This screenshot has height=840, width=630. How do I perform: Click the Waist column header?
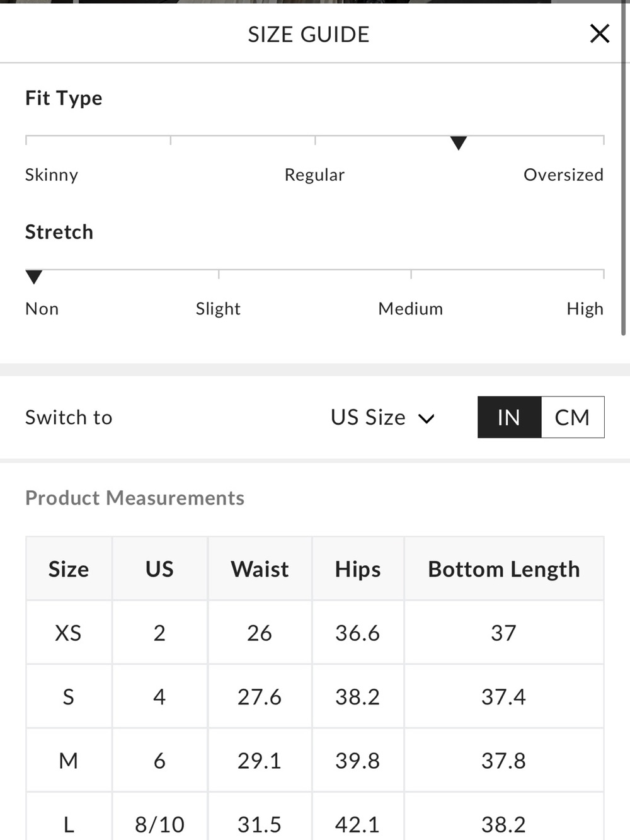coord(260,569)
